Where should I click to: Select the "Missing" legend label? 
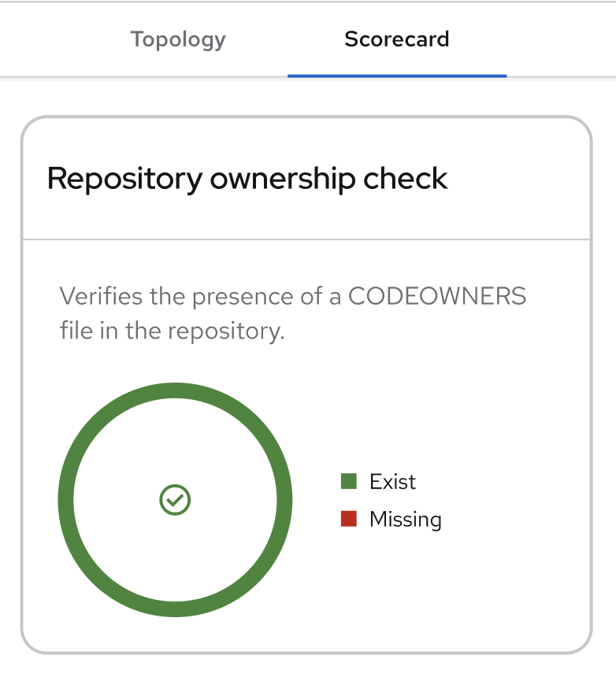pyautogui.click(x=405, y=520)
